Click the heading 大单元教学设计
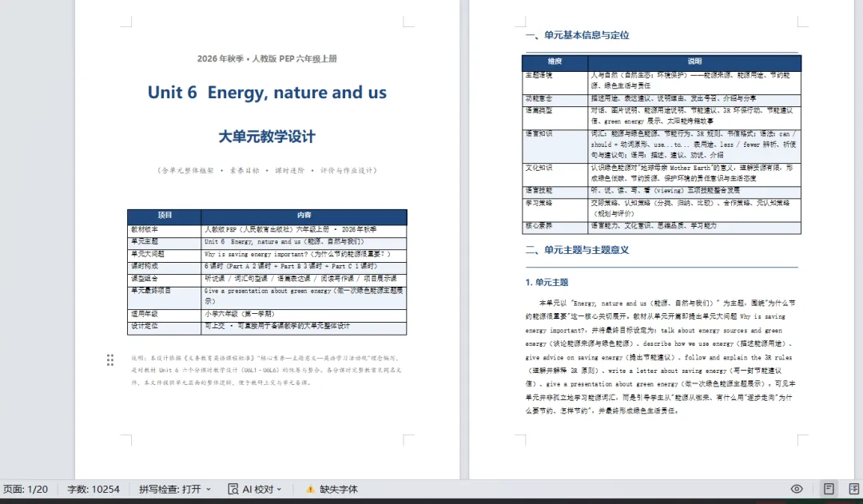The width and height of the screenshot is (863, 504). (x=267, y=137)
